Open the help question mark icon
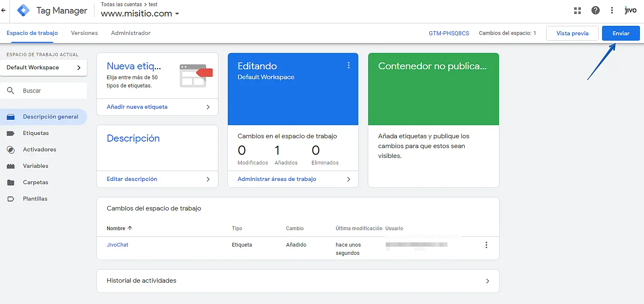 point(595,11)
